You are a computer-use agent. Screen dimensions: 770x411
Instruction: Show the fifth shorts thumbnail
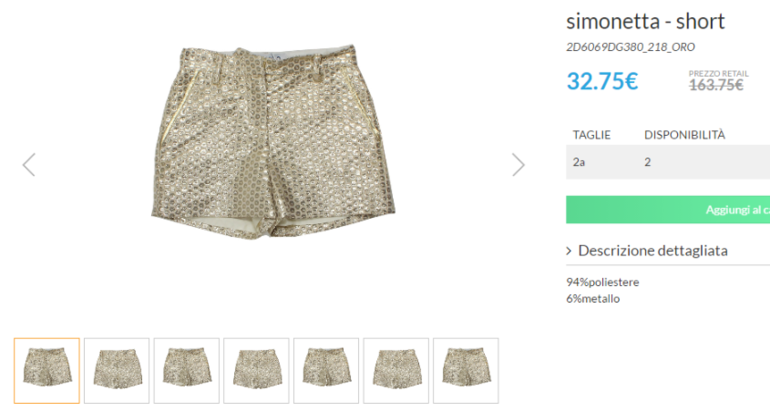[x=326, y=371]
